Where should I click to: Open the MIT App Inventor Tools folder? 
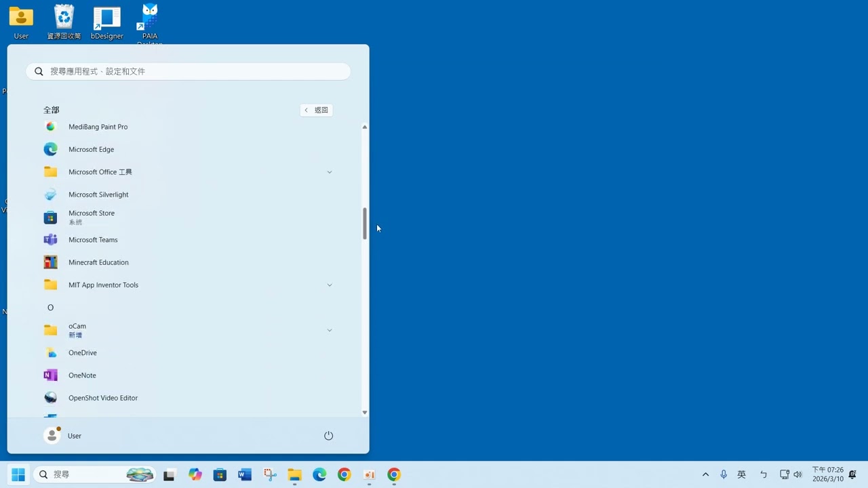click(188, 285)
